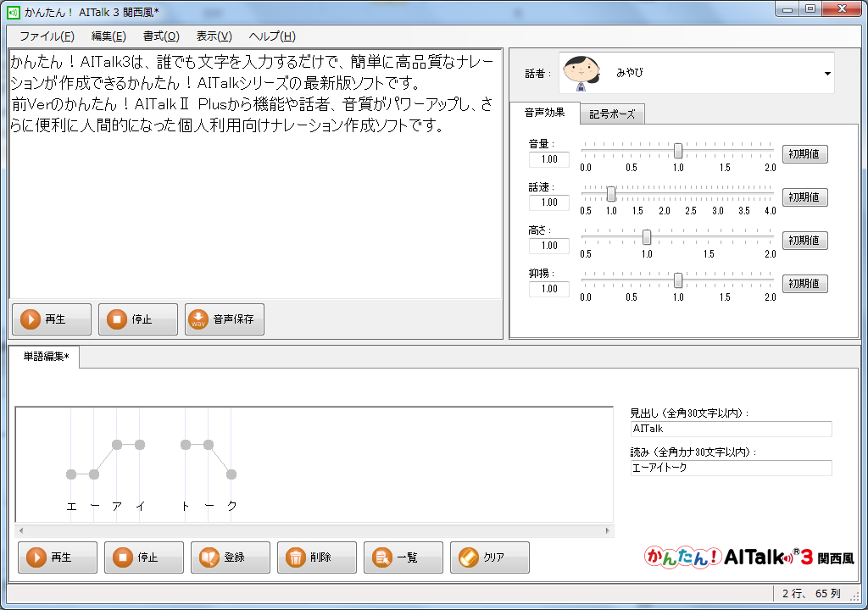Click the 高さ pitch slider thumb

pos(647,237)
